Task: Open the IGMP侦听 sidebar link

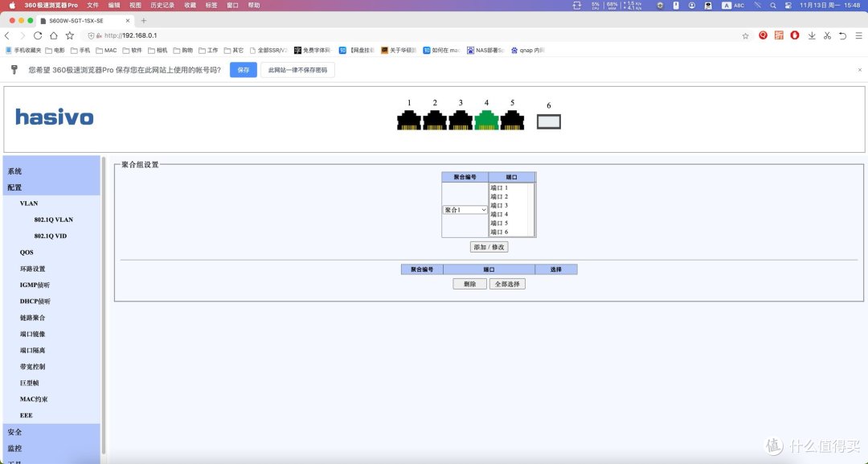Action: coord(35,285)
